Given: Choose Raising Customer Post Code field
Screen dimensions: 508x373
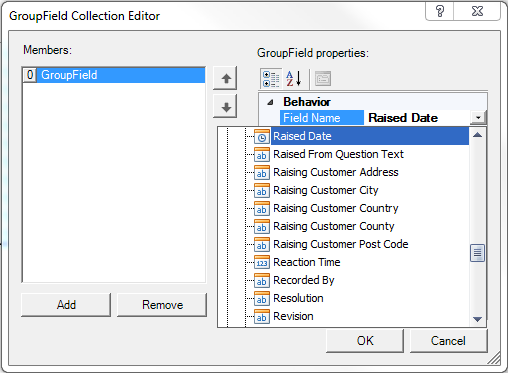Looking at the screenshot, I should 341,244.
